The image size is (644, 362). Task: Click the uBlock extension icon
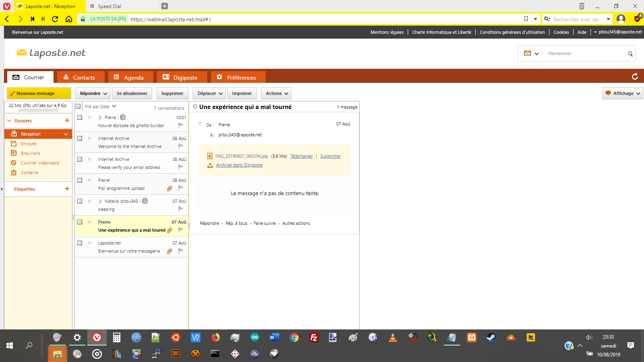[637, 19]
